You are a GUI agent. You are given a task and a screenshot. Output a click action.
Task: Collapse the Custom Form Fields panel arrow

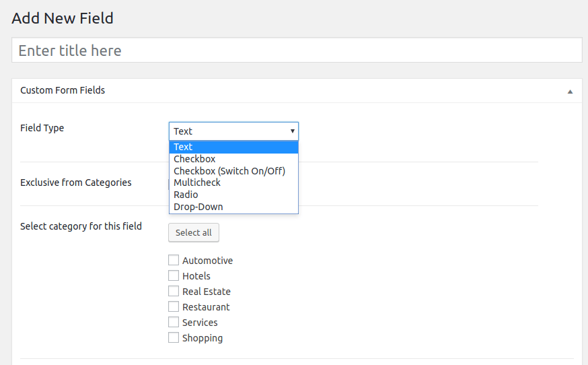pyautogui.click(x=570, y=91)
